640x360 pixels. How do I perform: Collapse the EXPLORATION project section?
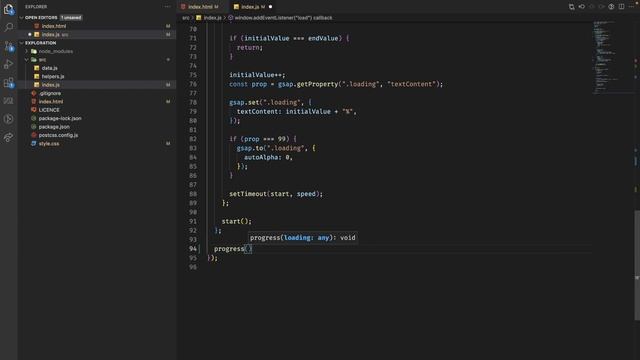22,43
